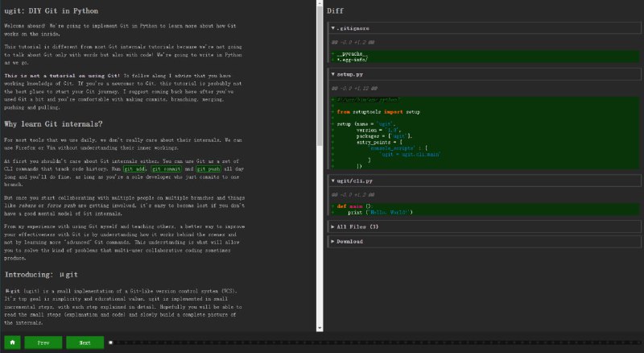Click the Prev button

tap(43, 343)
